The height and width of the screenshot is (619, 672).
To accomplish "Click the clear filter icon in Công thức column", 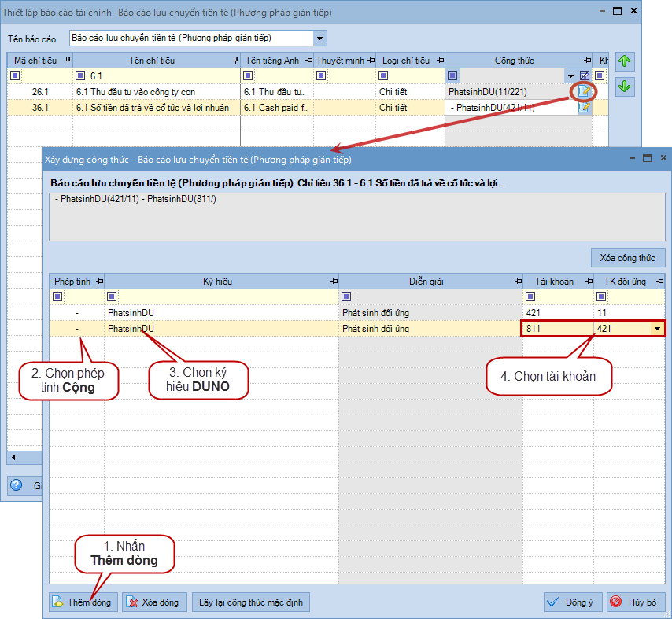I will [x=584, y=76].
